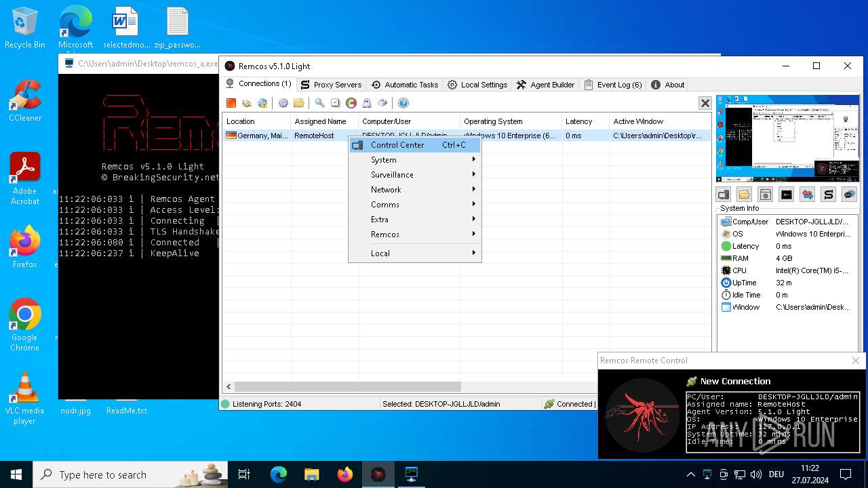The height and width of the screenshot is (488, 868).
Task: Open the Adobe Acrobat desktop icon
Action: pyautogui.click(x=25, y=179)
